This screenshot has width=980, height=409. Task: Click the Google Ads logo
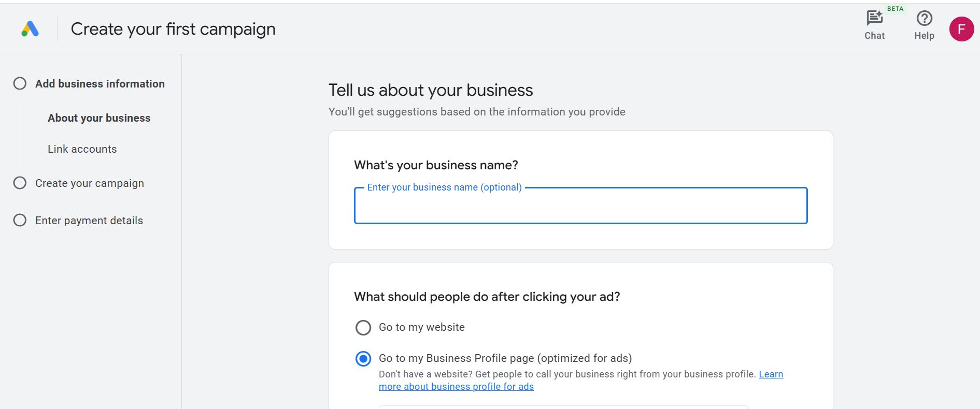[x=30, y=28]
